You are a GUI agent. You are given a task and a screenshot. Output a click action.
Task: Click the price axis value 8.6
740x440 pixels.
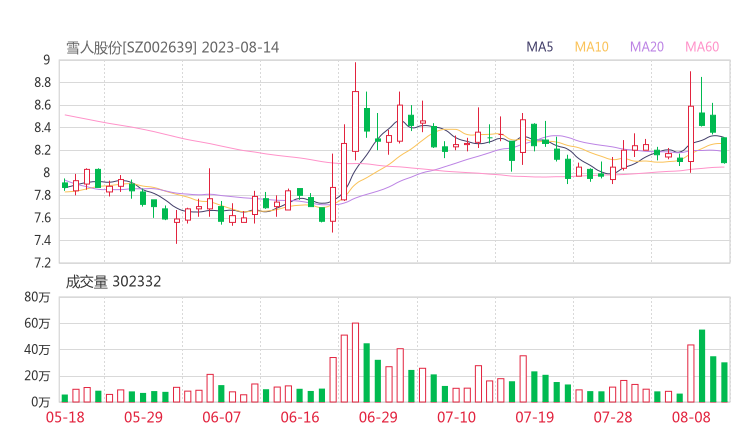[x=42, y=105]
